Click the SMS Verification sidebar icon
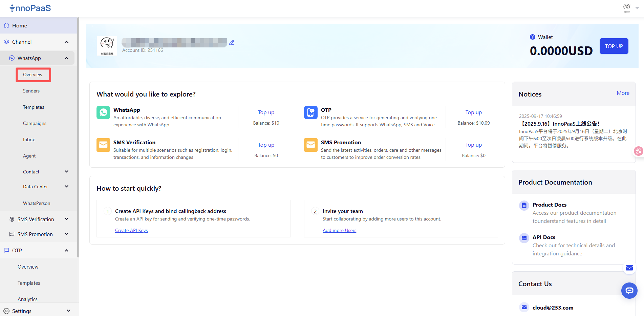The image size is (644, 316). coord(12,219)
